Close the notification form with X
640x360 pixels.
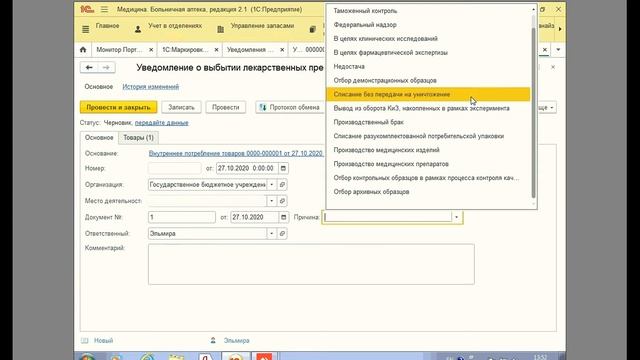[553, 67]
